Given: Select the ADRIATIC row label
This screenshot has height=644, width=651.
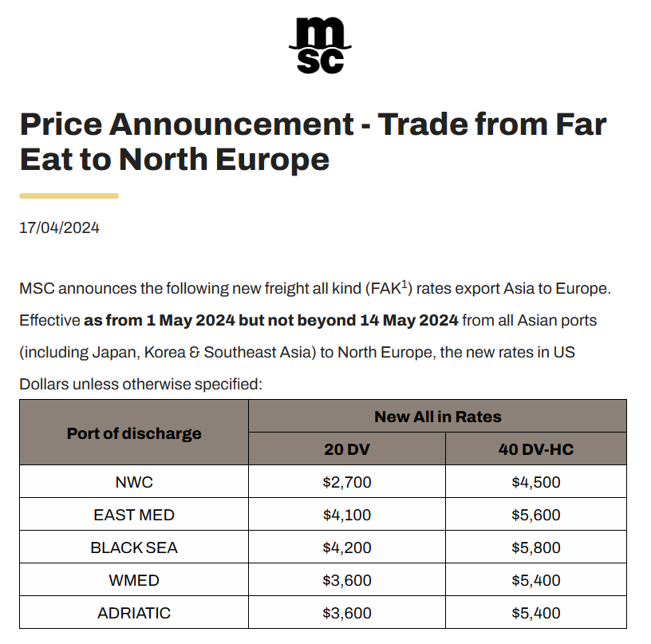Looking at the screenshot, I should [134, 613].
